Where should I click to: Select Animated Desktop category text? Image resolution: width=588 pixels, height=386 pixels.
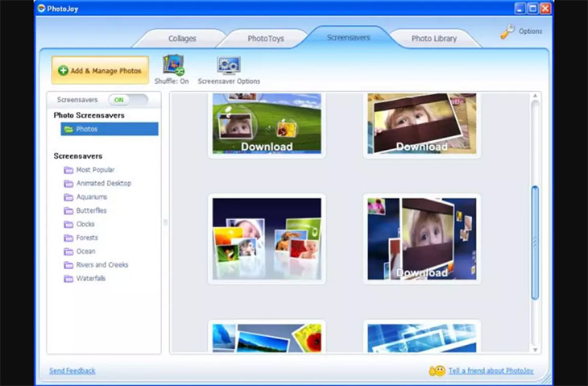click(x=103, y=183)
